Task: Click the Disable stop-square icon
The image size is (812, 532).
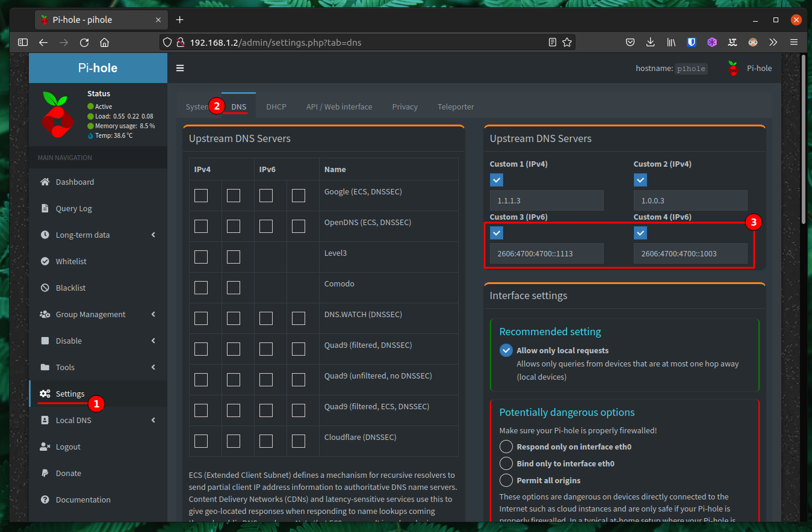Action: pyautogui.click(x=45, y=341)
